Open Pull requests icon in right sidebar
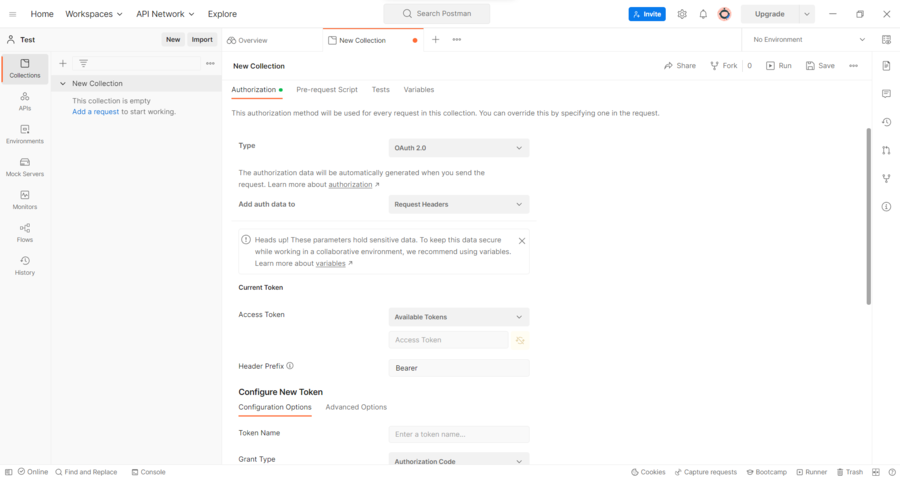 pyautogui.click(x=886, y=150)
